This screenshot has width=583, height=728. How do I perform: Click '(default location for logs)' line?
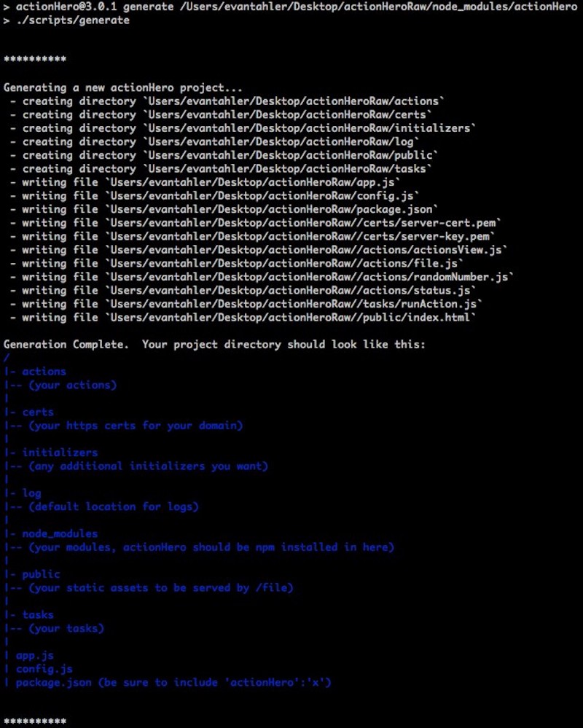coord(101,506)
